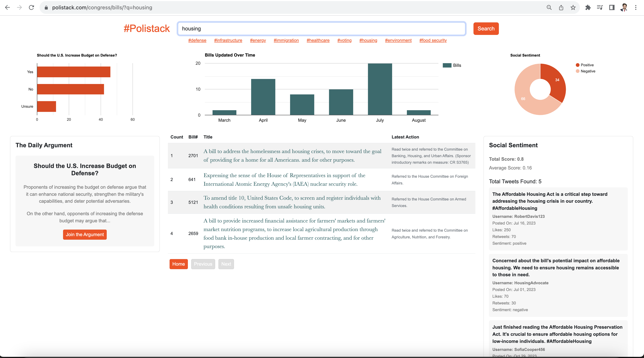Click 'Average Score: 0.16' text
Screen dimensions: 644x358
pyautogui.click(x=510, y=168)
